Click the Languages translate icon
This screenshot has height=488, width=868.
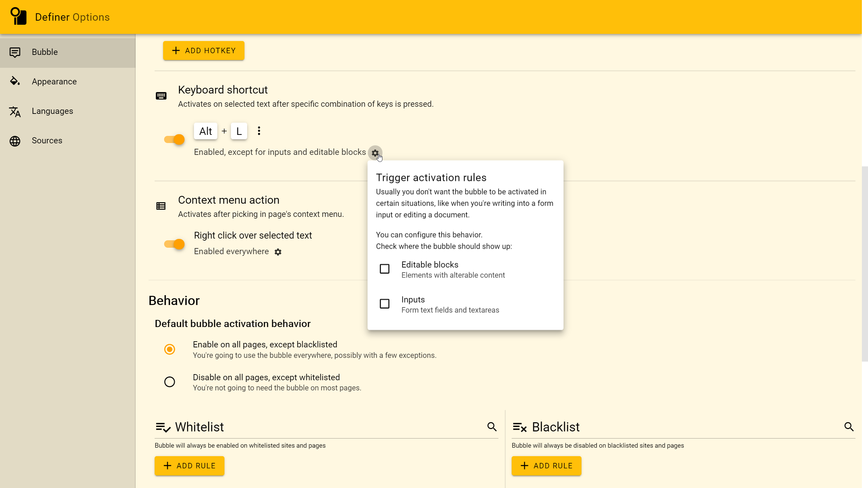click(15, 111)
